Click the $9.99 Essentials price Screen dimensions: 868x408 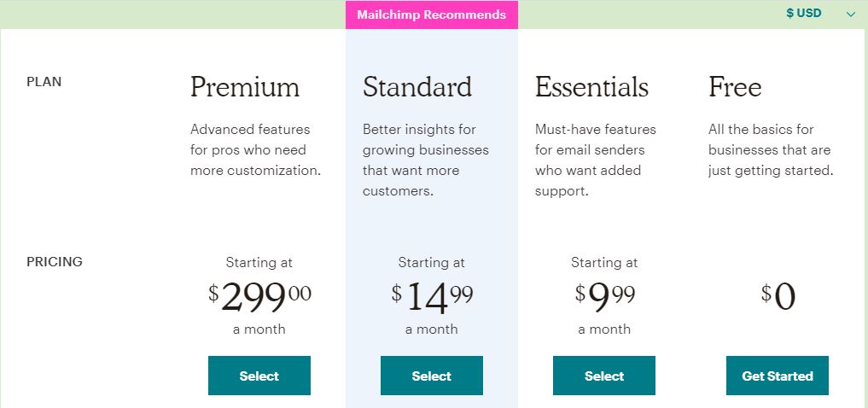click(604, 297)
